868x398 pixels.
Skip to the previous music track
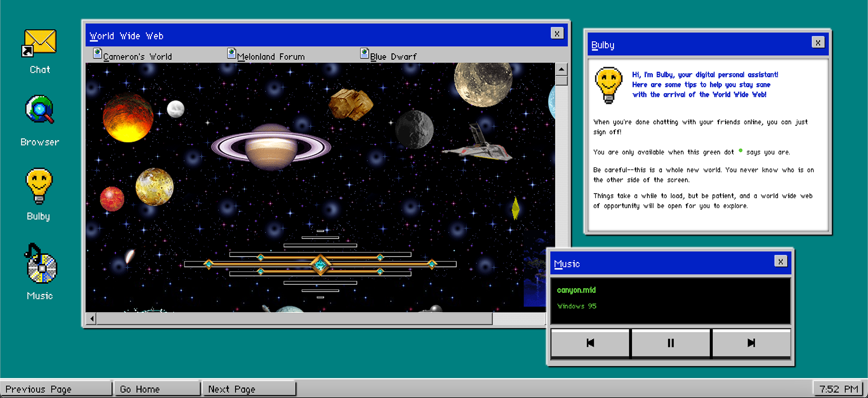click(590, 343)
